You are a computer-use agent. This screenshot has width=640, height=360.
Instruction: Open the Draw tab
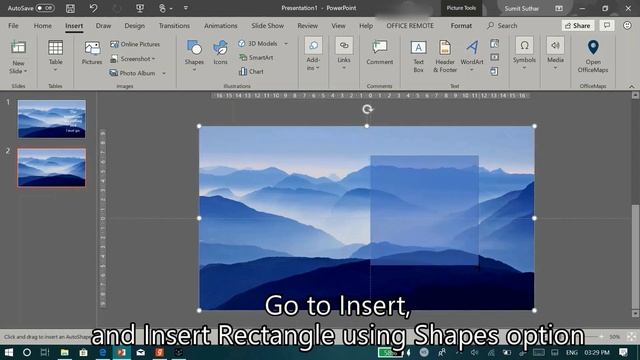(103, 25)
